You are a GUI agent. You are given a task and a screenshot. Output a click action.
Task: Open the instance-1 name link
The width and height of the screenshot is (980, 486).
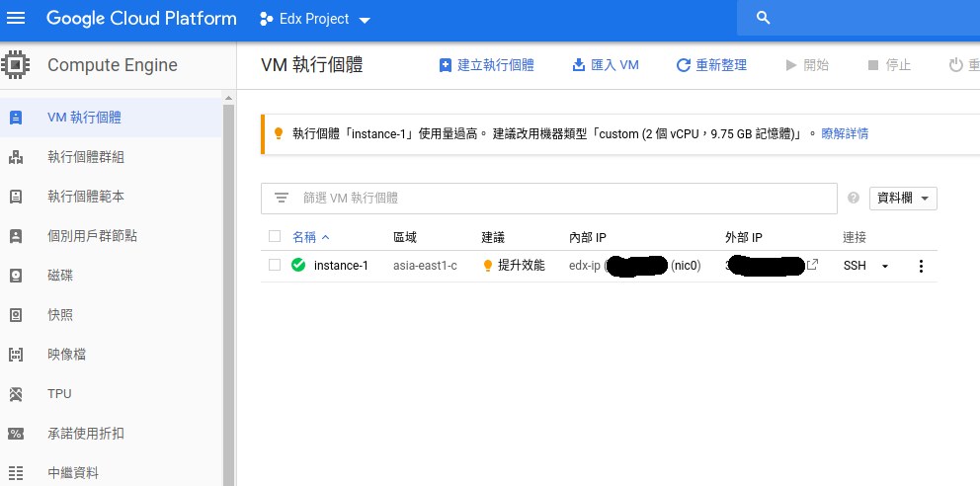tap(341, 266)
